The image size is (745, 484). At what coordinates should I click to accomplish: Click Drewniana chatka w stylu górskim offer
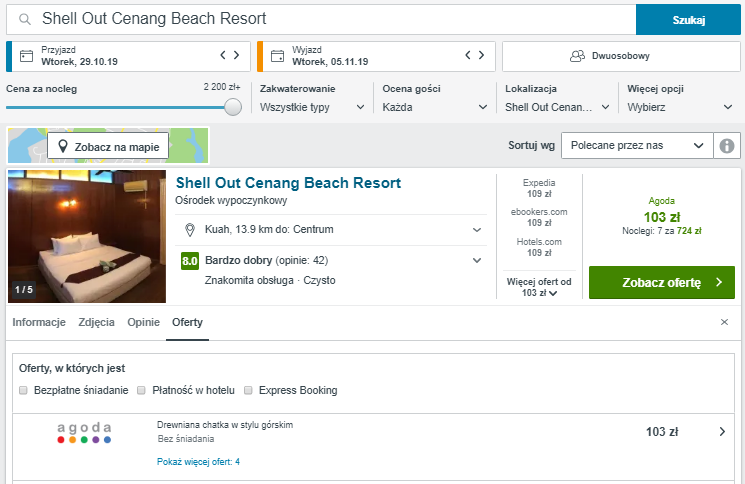tap(225, 425)
